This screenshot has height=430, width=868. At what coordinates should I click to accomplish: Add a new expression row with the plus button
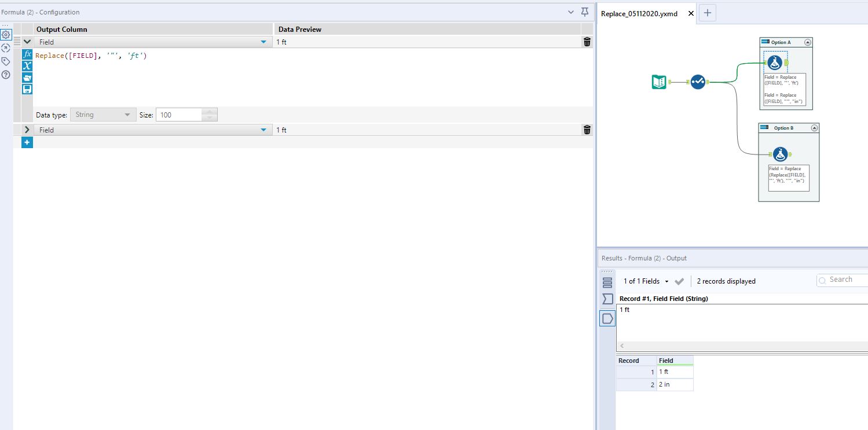pyautogui.click(x=27, y=142)
